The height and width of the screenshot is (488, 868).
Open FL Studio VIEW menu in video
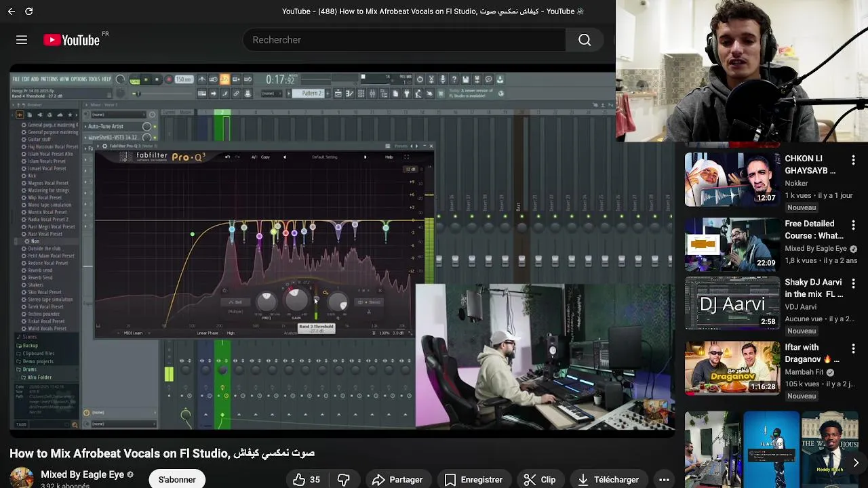64,79
